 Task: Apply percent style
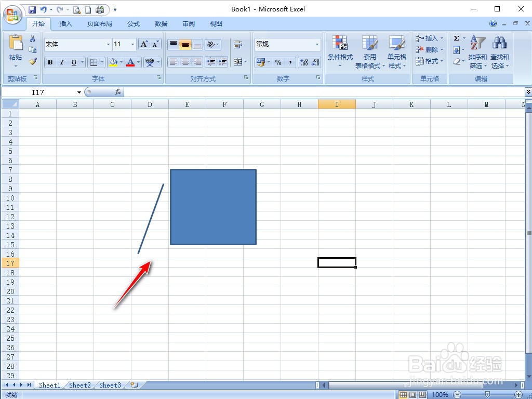pos(278,62)
